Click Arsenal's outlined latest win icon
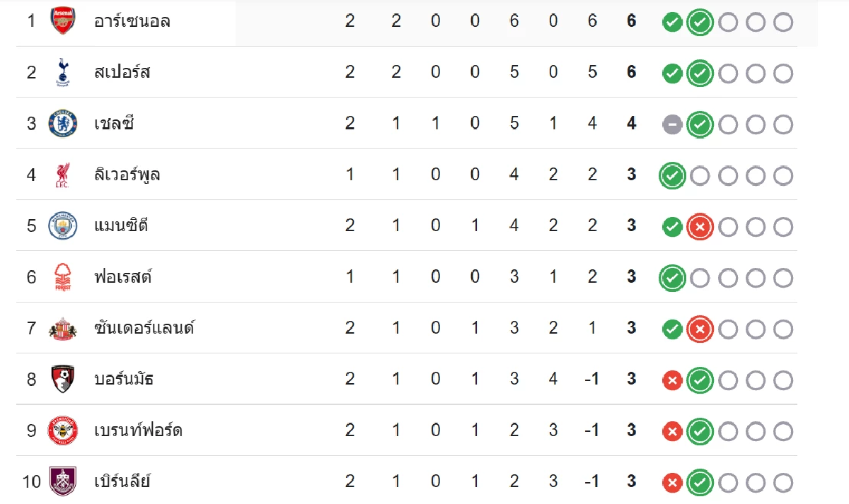Screen dimensions: 849x504 [x=699, y=23]
